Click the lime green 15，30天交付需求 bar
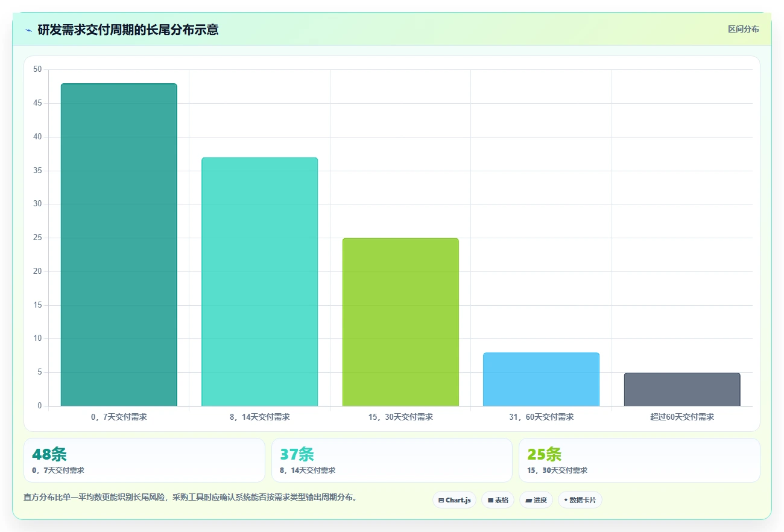 pyautogui.click(x=400, y=322)
